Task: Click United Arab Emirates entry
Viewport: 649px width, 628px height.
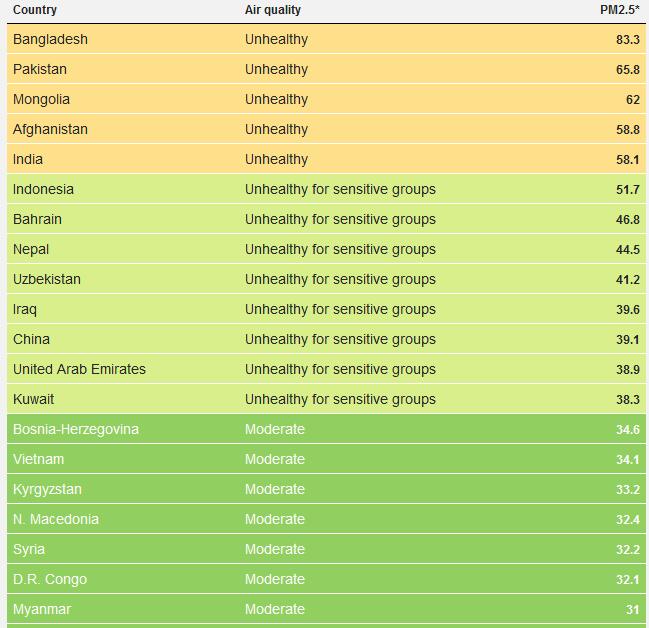Action: 79,369
